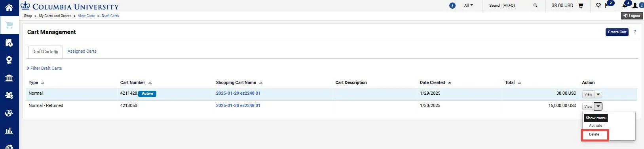The width and height of the screenshot is (644, 149).
Task: Expand the All search category dropdown
Action: pyautogui.click(x=468, y=6)
